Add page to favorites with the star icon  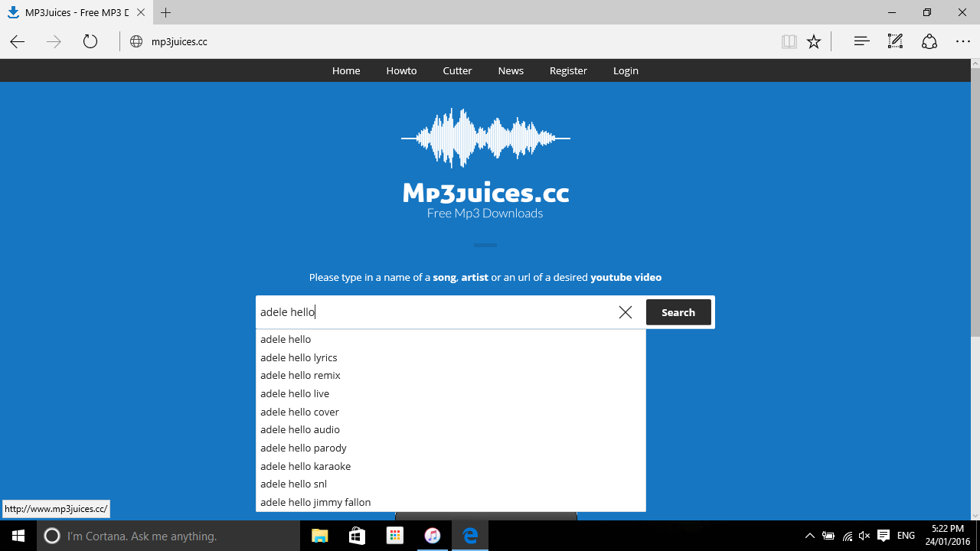pos(814,42)
